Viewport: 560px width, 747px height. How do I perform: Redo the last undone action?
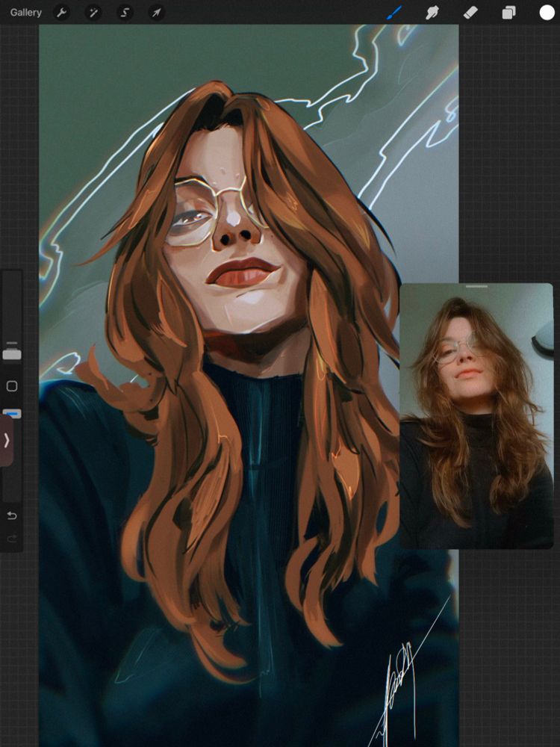pos(12,539)
